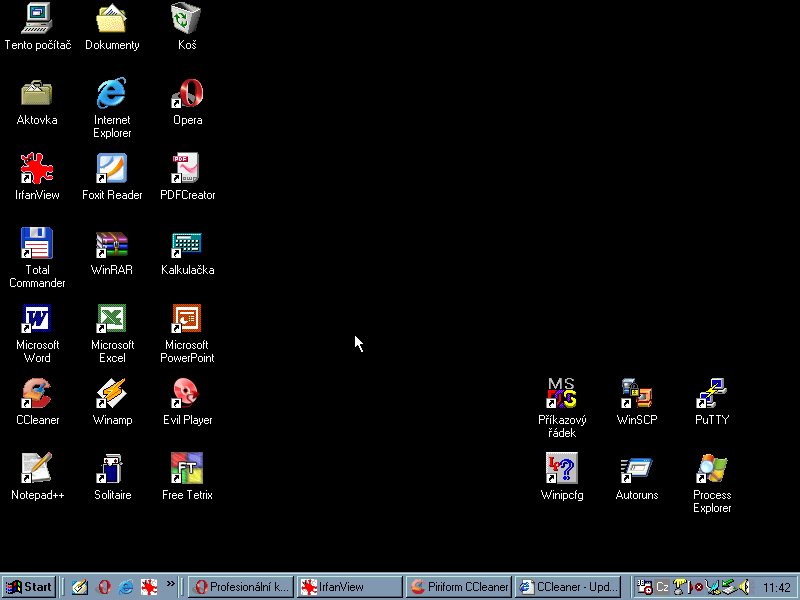Switch to the Opera 'Profesionální k...' taskbar window
Screen dimensions: 800x600
coord(241,587)
